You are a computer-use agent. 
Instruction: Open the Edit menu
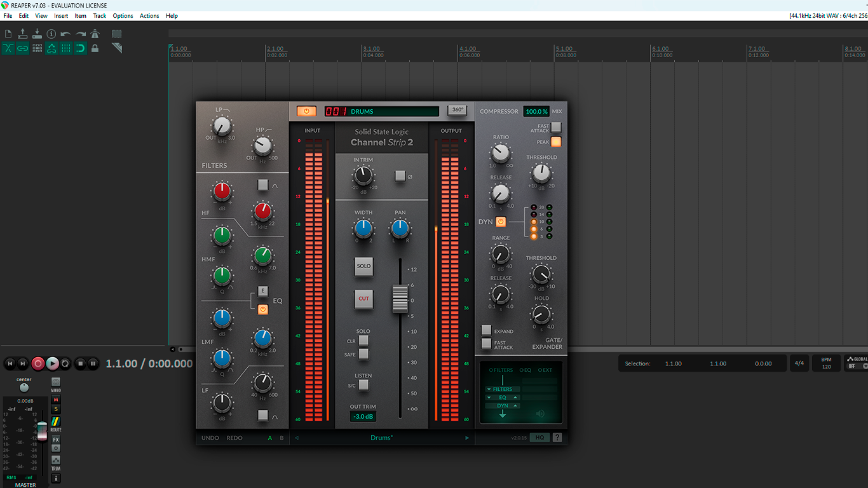coord(24,16)
